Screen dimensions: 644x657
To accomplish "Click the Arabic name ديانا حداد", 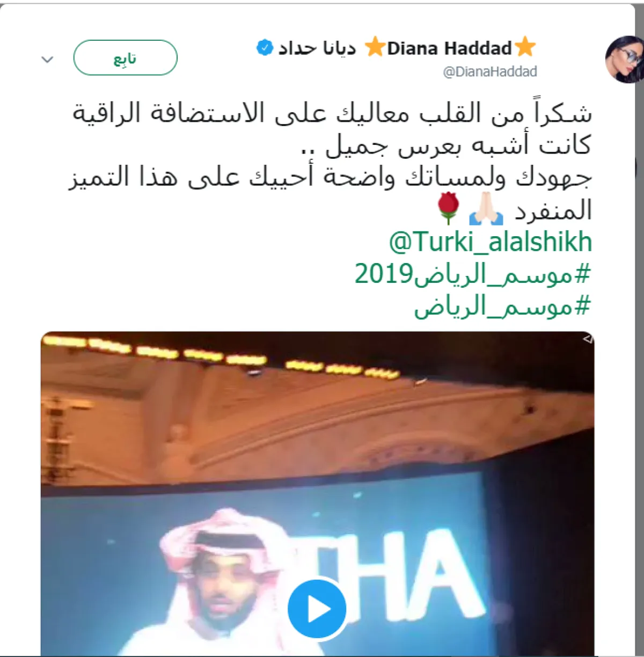I will [317, 48].
